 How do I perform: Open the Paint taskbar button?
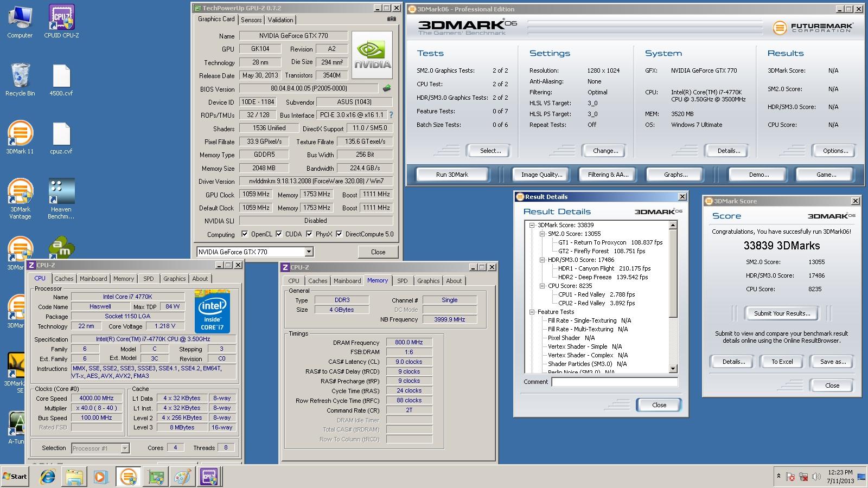182,477
